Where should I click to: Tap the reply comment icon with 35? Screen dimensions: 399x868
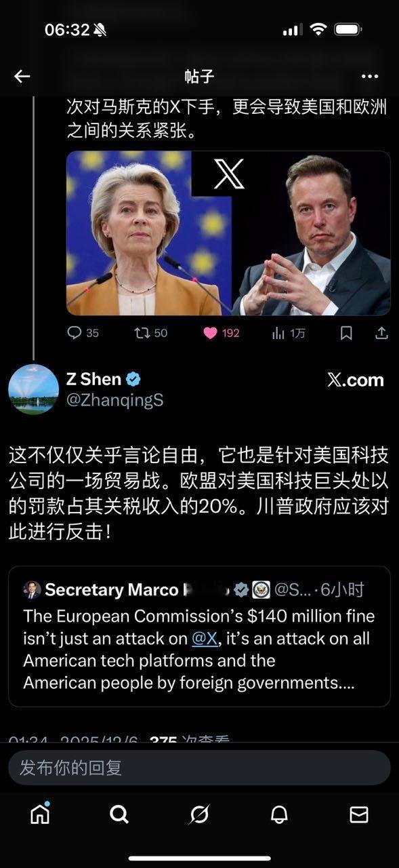[83, 333]
